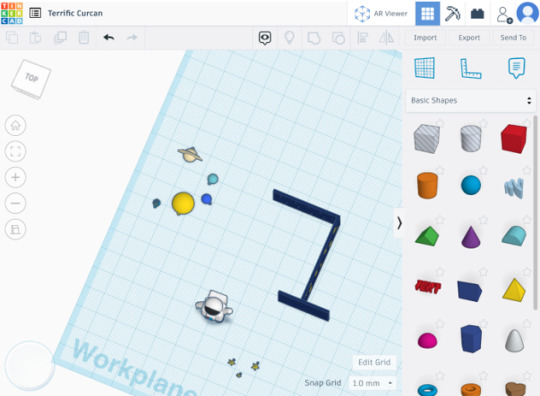Image resolution: width=540 pixels, height=396 pixels.
Task: Click the Copy toolbar icon
Action: pos(12,37)
